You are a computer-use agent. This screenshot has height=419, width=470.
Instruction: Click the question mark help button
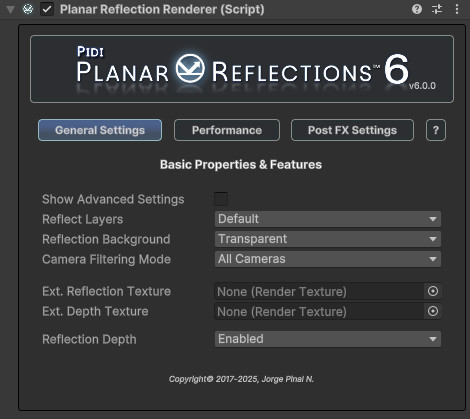point(436,130)
